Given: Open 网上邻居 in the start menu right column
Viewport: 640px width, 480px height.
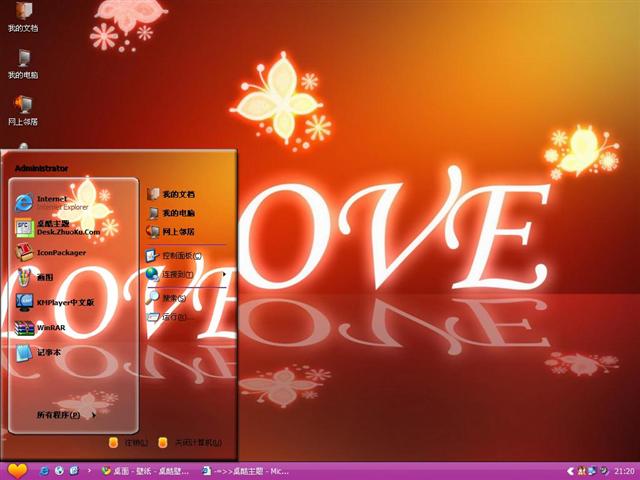Looking at the screenshot, I should pos(171,231).
